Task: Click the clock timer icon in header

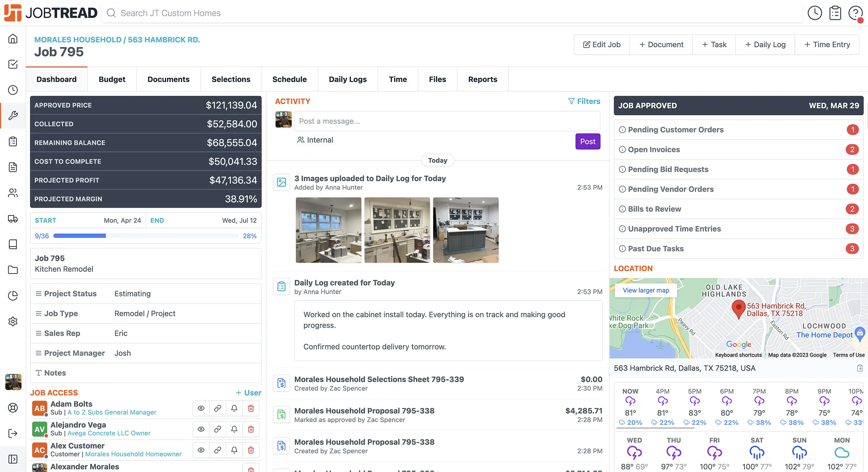Action: (x=814, y=13)
